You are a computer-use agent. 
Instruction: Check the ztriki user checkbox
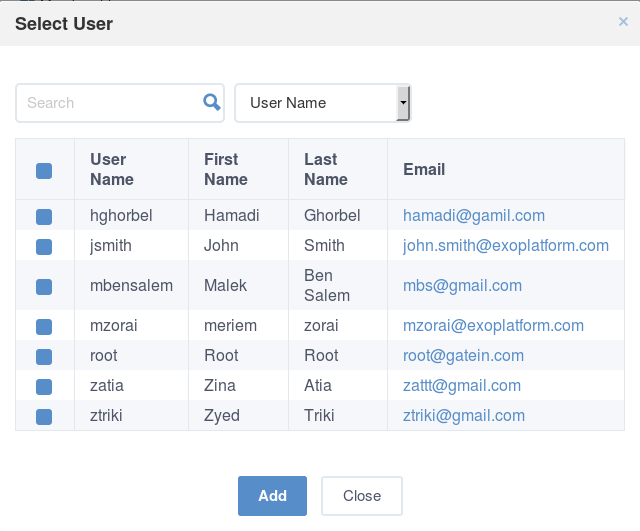[x=44, y=417]
